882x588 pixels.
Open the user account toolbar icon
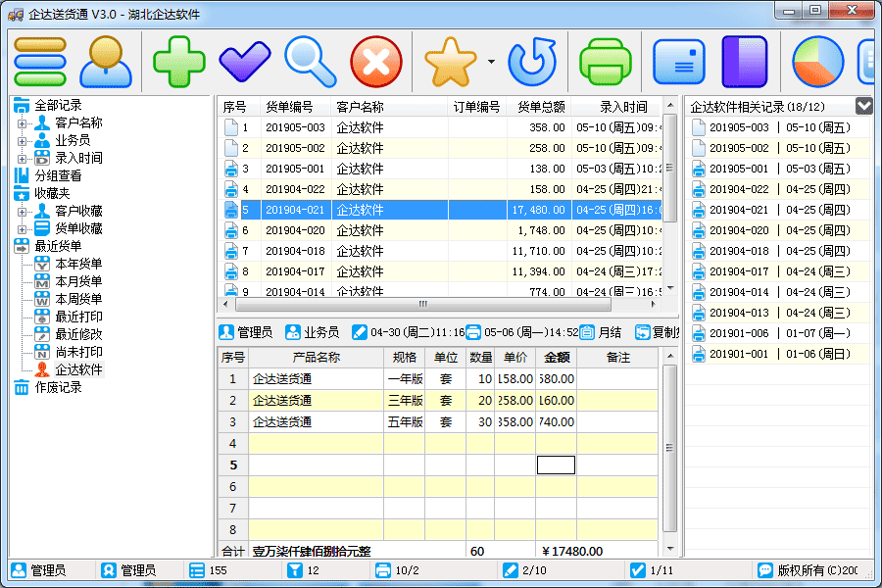pyautogui.click(x=106, y=62)
